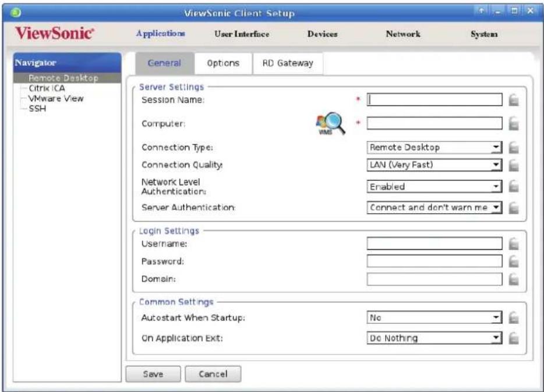Toggle the lock icon beside Computer field

pyautogui.click(x=514, y=123)
